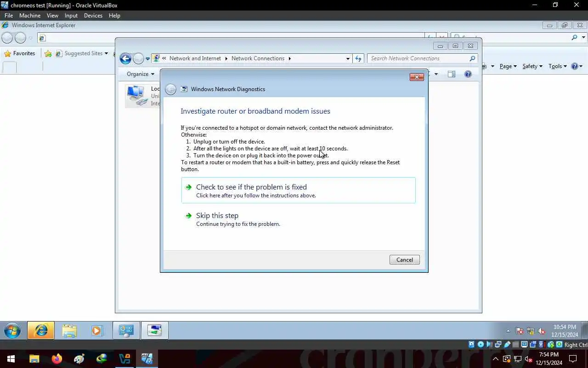The height and width of the screenshot is (368, 588).
Task: Click Check to see if the problem is fixed
Action: coord(298,190)
